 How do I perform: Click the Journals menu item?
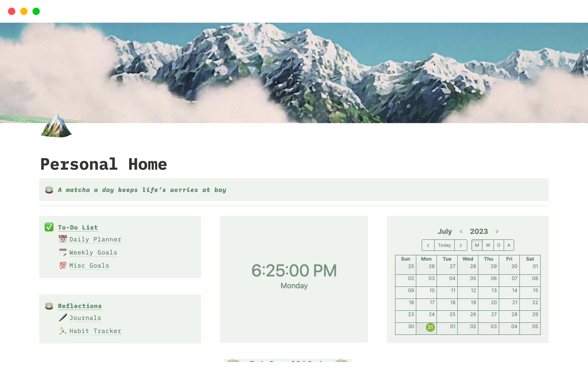(85, 318)
